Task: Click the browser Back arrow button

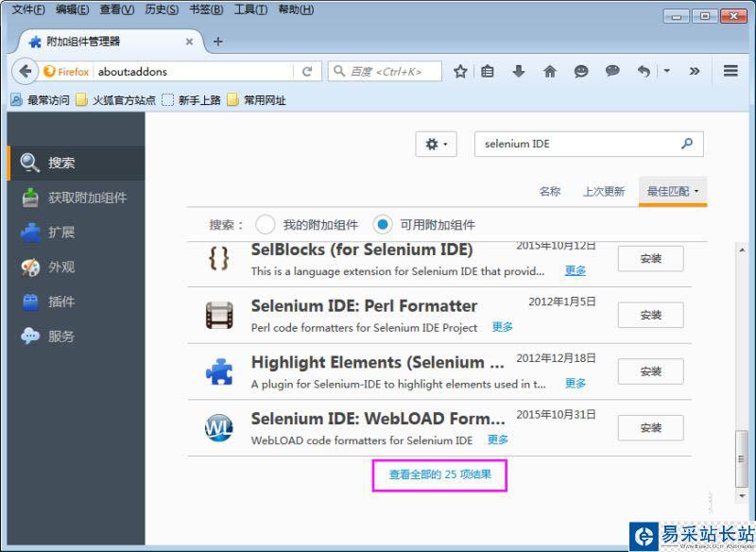Action: pos(26,71)
